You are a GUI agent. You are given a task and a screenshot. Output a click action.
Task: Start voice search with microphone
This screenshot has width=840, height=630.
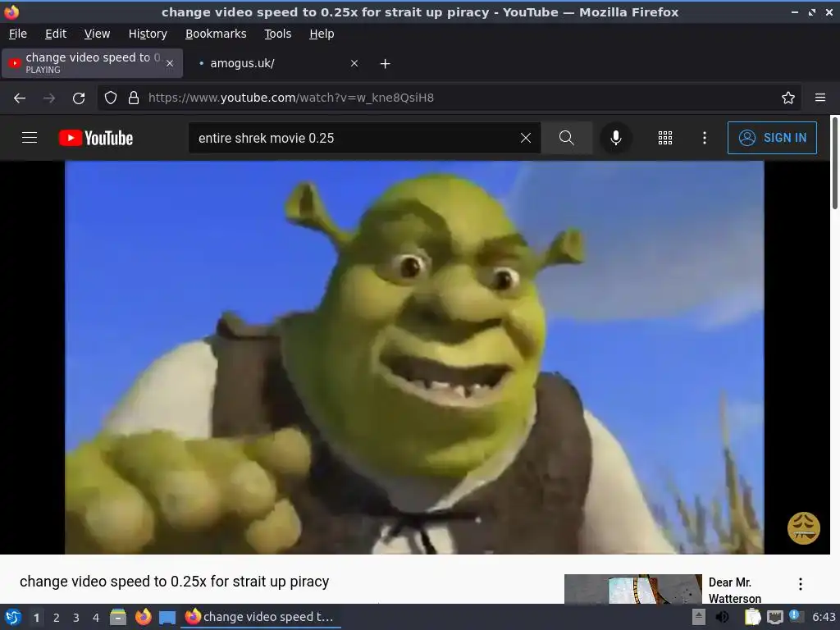pyautogui.click(x=616, y=138)
